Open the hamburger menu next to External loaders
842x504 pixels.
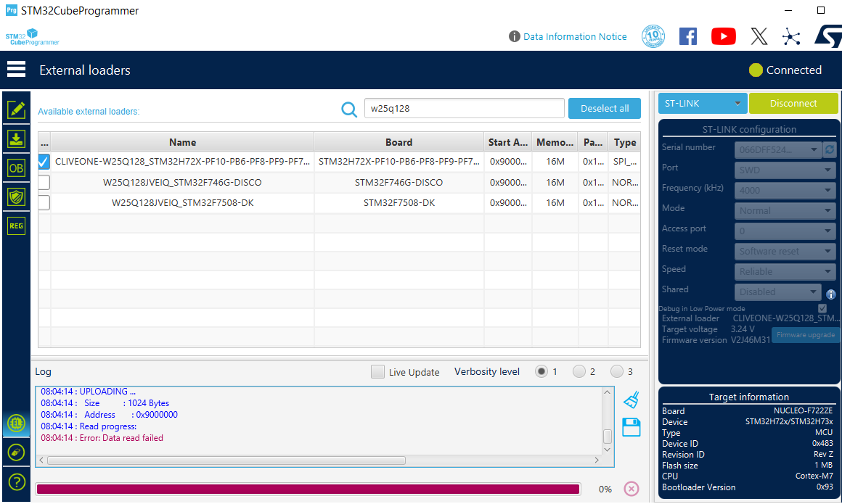16,69
